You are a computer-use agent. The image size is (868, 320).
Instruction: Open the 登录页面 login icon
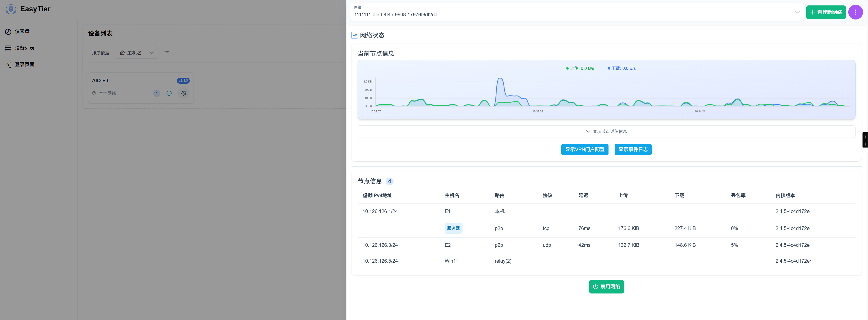coord(8,64)
